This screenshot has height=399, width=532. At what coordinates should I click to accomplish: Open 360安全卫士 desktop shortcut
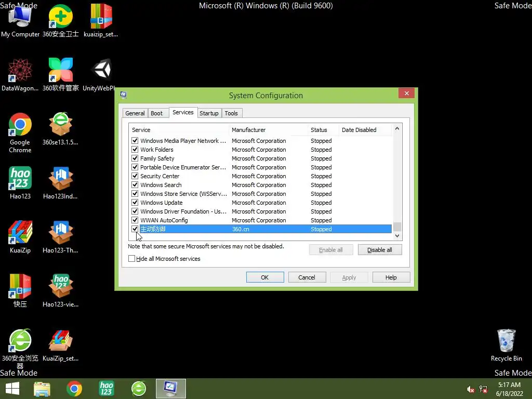60,21
